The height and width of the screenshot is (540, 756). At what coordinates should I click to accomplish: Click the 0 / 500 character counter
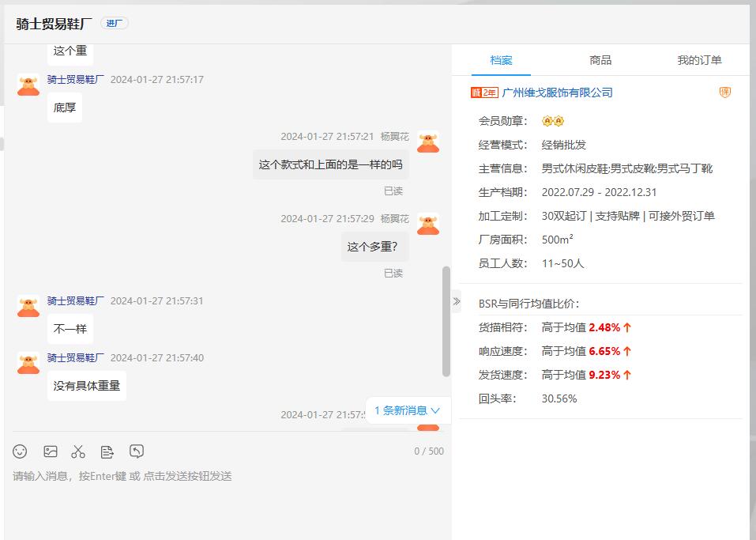429,451
